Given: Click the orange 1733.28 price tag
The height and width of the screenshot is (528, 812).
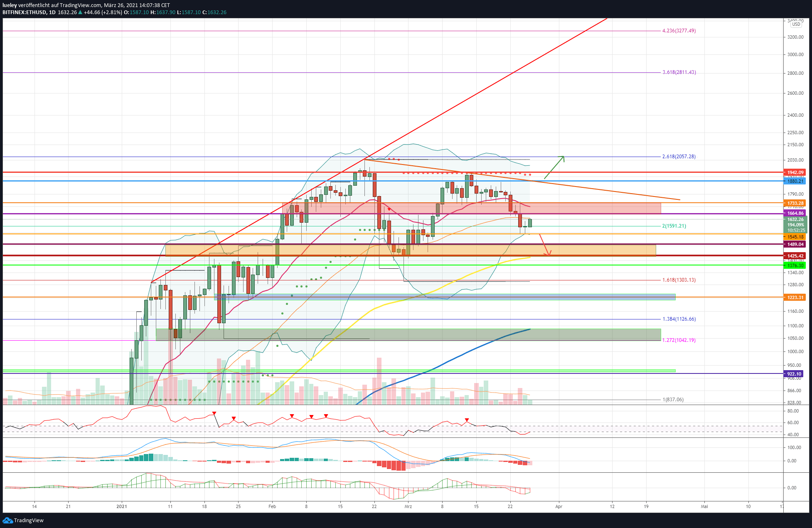Looking at the screenshot, I should (x=795, y=204).
